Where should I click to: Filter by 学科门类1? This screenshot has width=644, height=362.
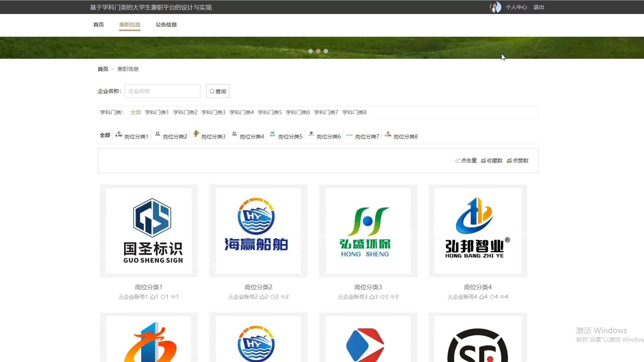(x=157, y=112)
